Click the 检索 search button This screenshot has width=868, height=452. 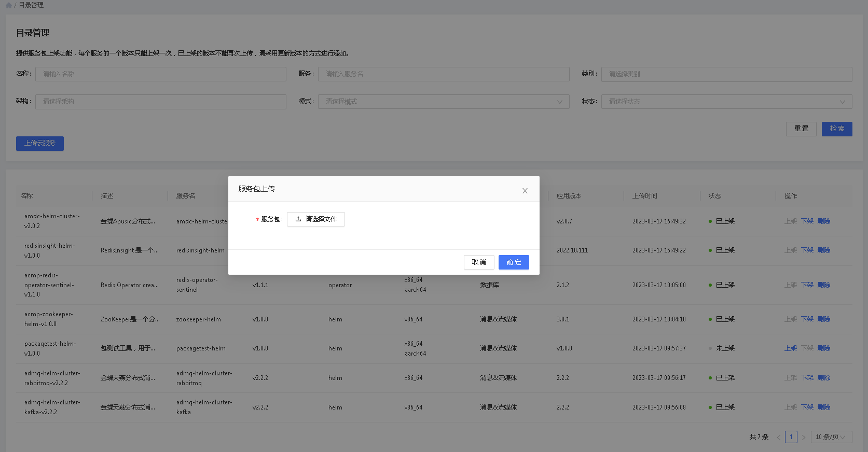(836, 129)
